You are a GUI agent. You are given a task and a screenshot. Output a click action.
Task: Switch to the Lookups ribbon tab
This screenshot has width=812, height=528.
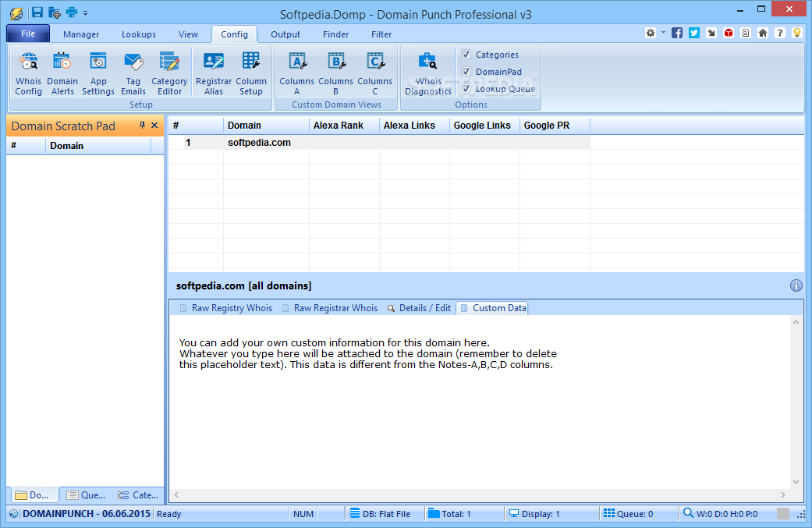139,34
